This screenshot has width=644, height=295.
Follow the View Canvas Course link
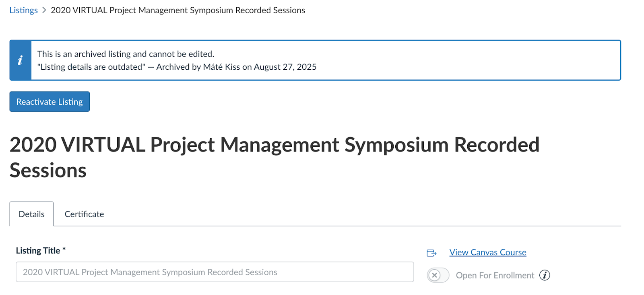click(487, 252)
